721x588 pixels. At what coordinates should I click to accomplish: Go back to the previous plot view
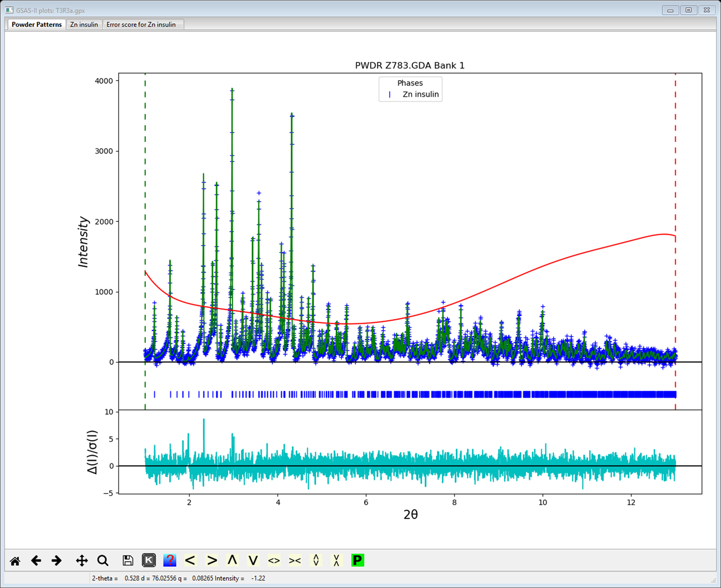pos(36,561)
